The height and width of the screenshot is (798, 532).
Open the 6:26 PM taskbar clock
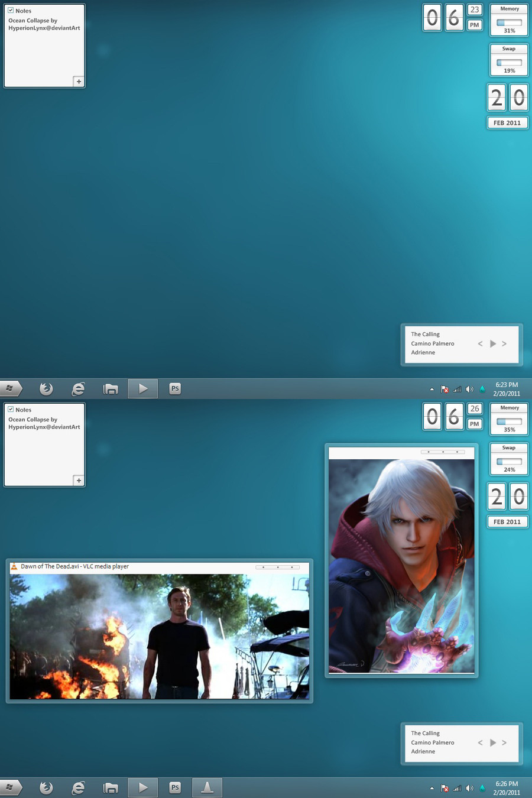[x=507, y=788]
